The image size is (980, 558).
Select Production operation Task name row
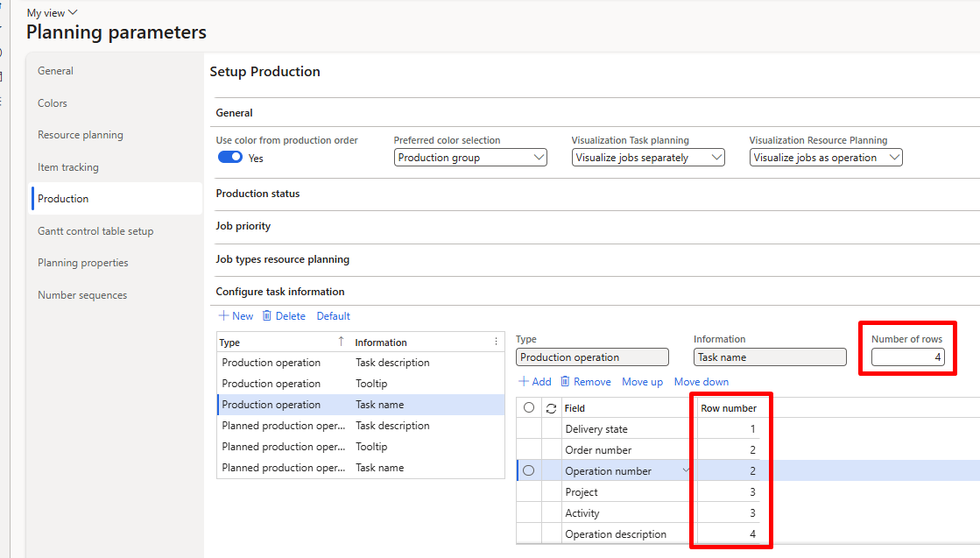tap(361, 405)
